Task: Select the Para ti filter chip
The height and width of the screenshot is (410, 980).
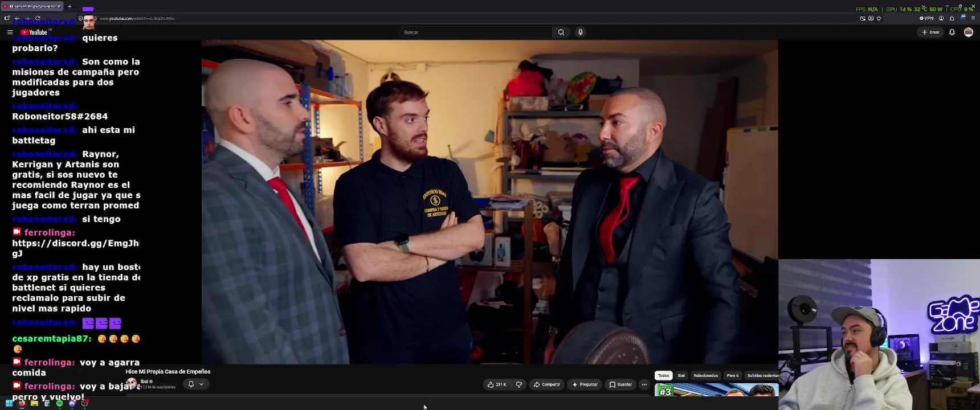Action: click(x=733, y=376)
